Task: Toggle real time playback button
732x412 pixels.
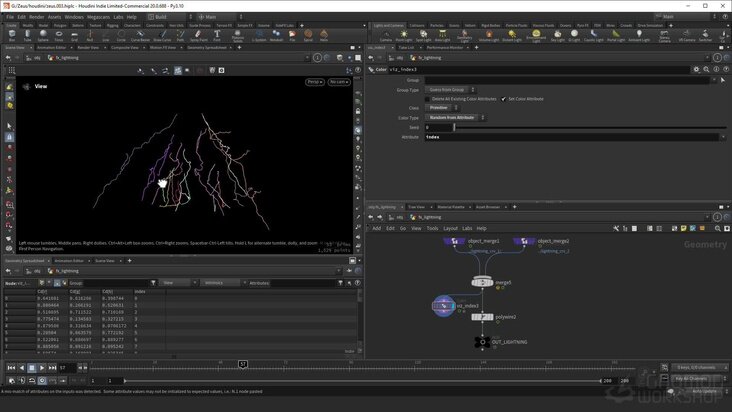Action: click(42, 381)
